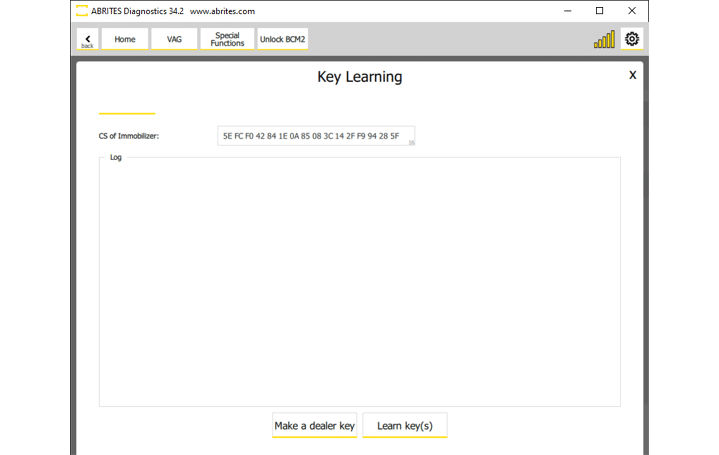
Task: Open the Special Functions breadcrumb
Action: (227, 40)
